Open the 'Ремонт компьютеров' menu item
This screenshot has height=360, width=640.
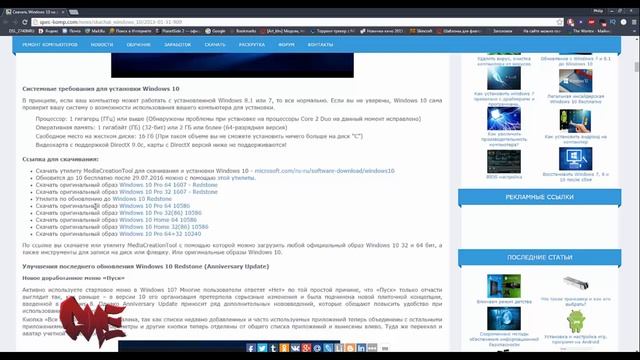pos(50,44)
